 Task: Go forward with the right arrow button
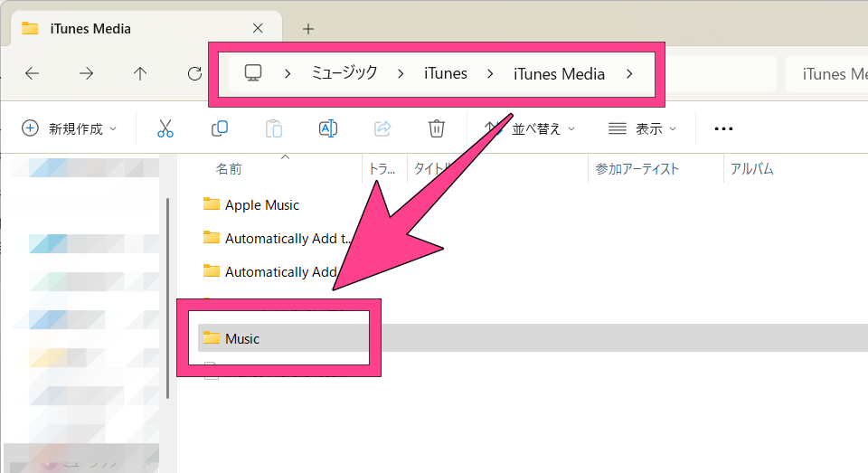click(x=87, y=73)
